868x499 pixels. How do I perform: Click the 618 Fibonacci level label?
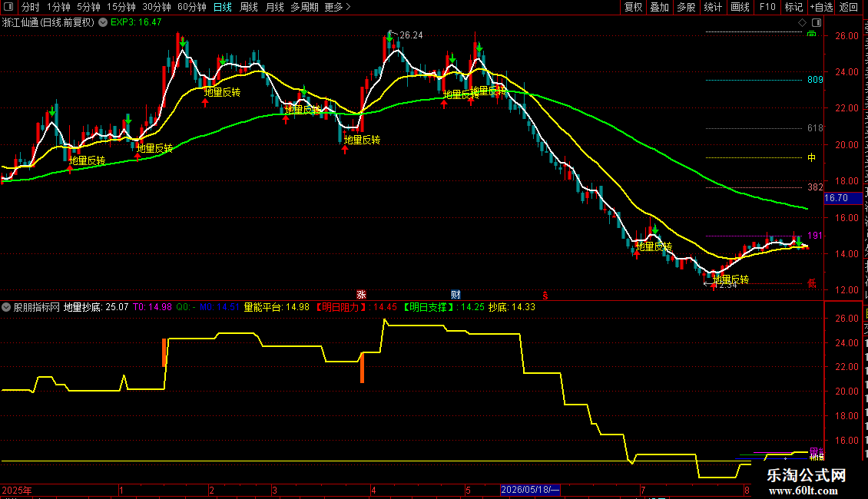pos(815,127)
